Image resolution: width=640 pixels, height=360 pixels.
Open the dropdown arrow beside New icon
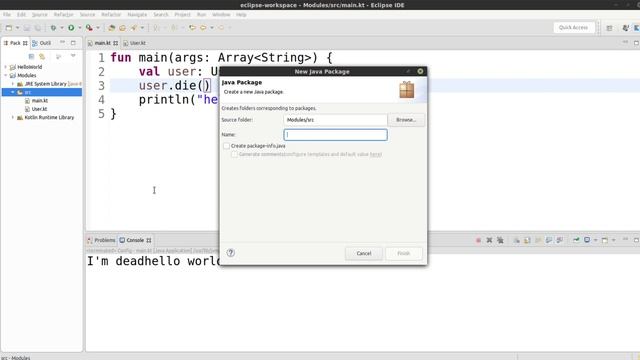17,28
